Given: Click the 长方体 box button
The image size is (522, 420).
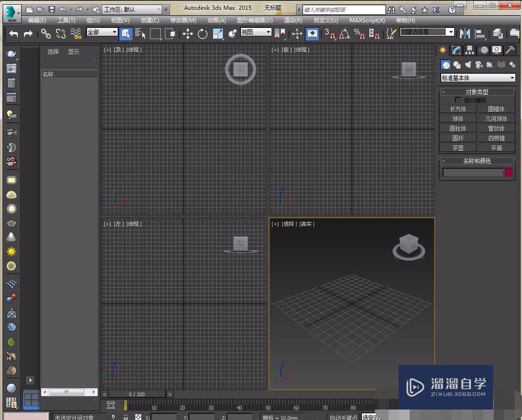Looking at the screenshot, I should tap(458, 109).
